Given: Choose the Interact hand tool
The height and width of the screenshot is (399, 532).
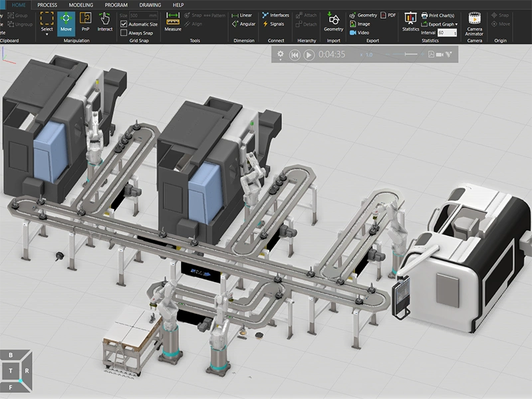Looking at the screenshot, I should coord(105,22).
